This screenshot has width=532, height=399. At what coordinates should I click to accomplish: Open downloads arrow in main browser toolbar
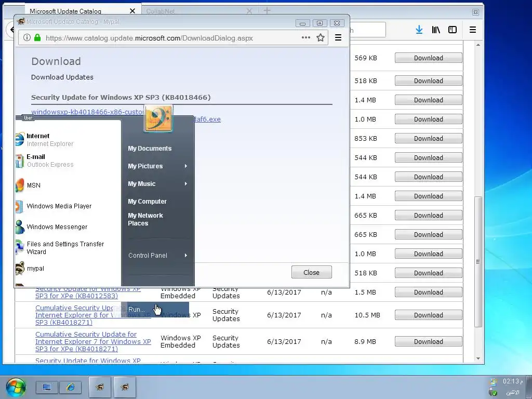click(419, 30)
